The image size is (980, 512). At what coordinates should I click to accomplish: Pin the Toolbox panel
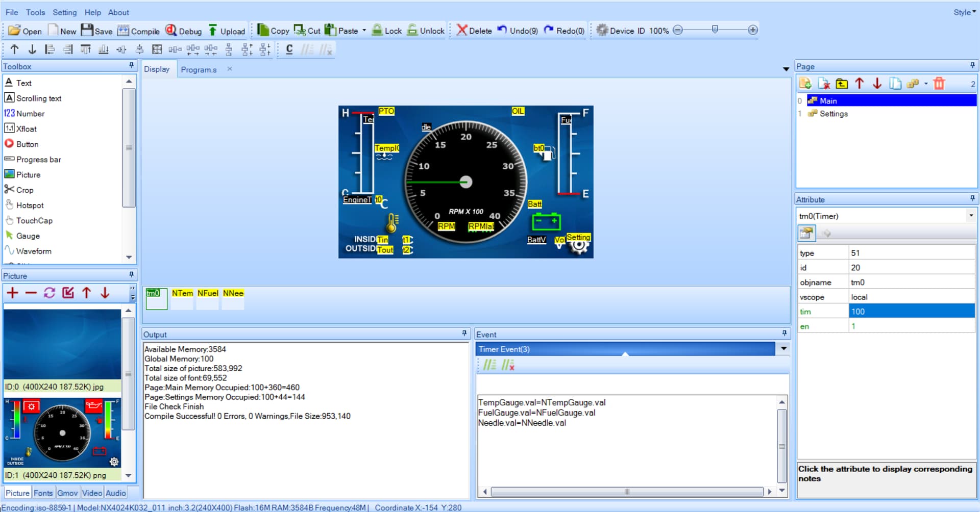tap(131, 66)
